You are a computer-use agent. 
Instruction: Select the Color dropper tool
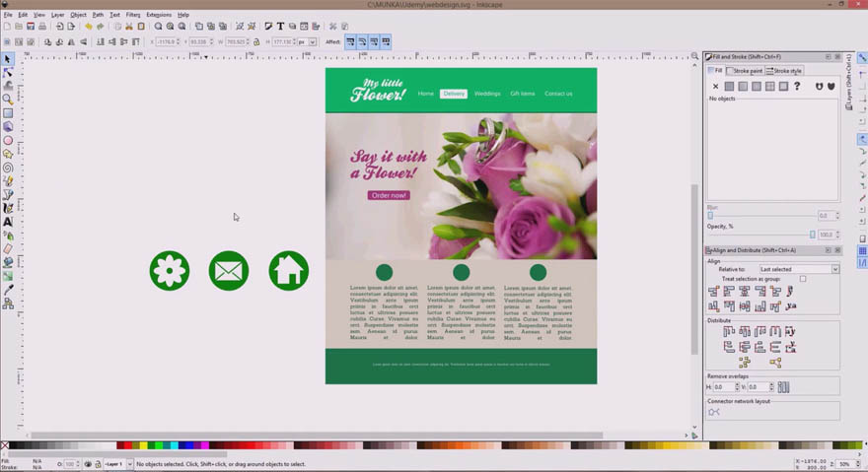8,290
